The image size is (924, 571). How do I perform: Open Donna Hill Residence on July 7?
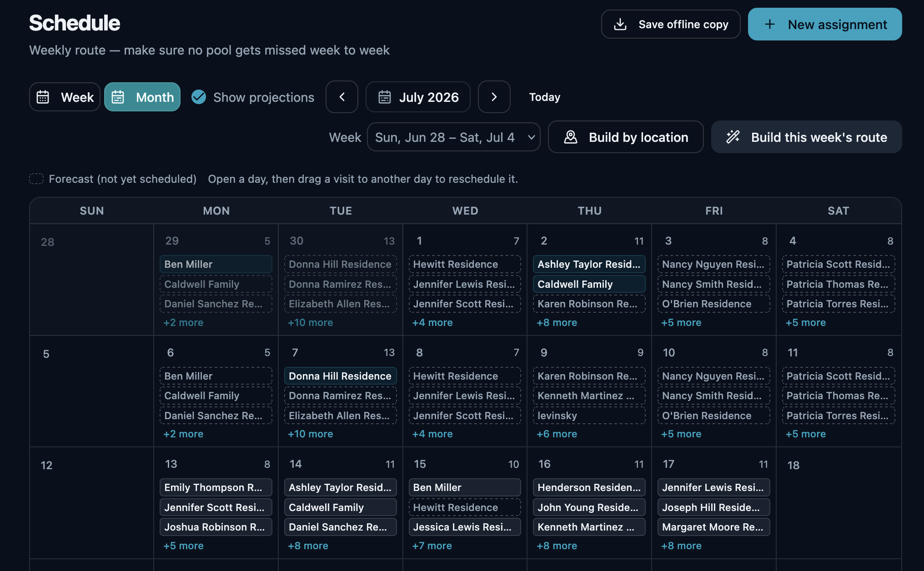(341, 376)
